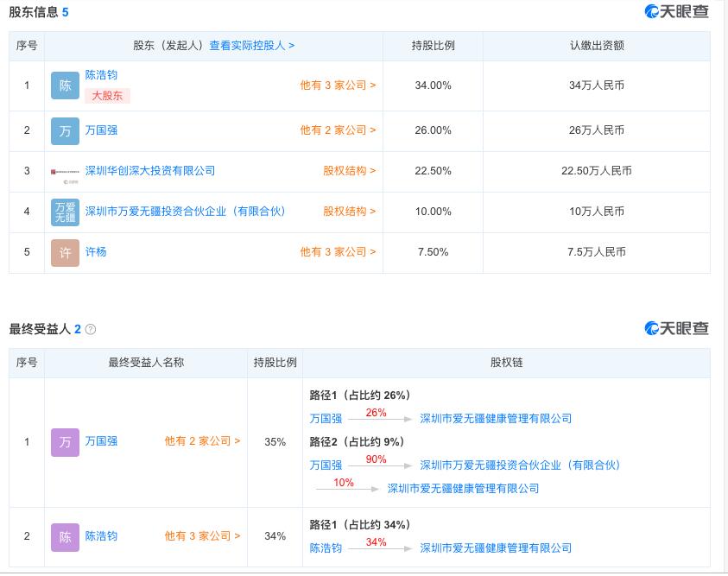Screen dimensions: 728x576
Task: Click the 万爱无疆 avatar icon
Action: point(65,212)
